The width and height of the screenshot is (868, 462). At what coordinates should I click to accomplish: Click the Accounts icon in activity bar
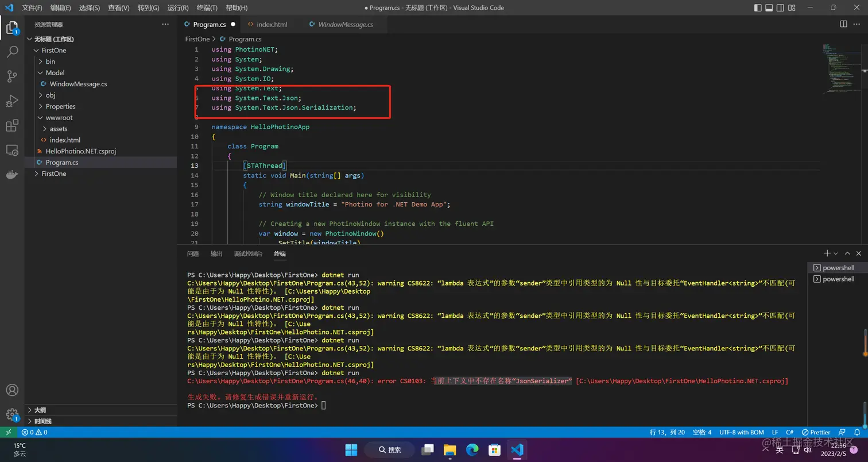(x=12, y=390)
